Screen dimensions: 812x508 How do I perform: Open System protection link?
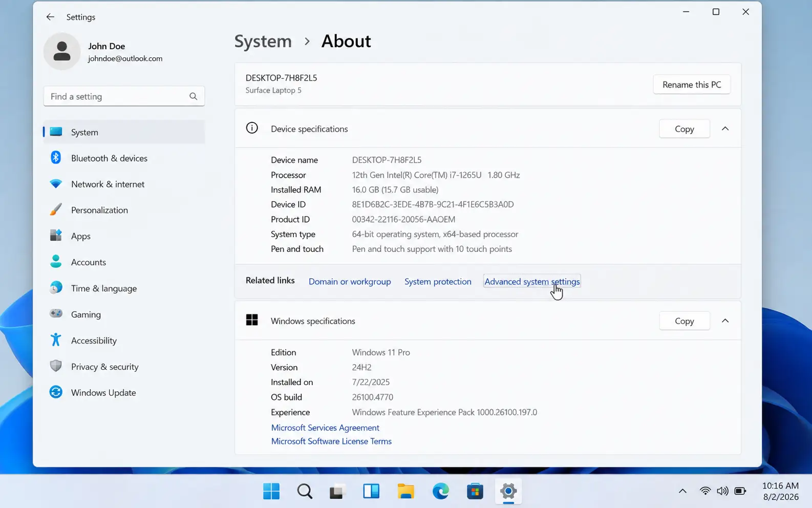[438, 281]
